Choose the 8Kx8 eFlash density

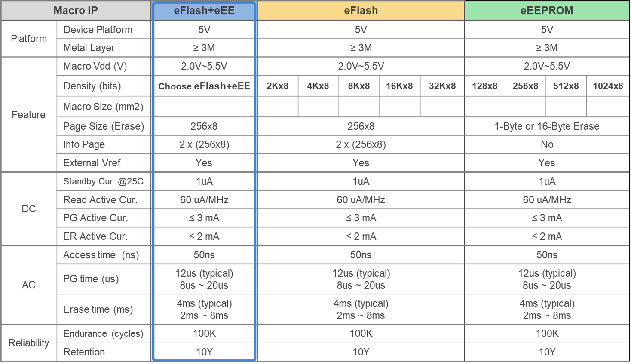[x=359, y=86]
